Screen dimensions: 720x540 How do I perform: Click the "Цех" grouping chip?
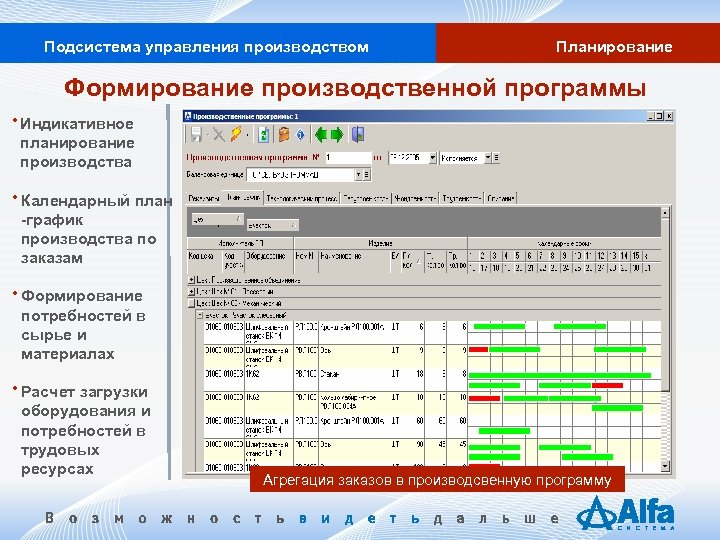click(217, 219)
